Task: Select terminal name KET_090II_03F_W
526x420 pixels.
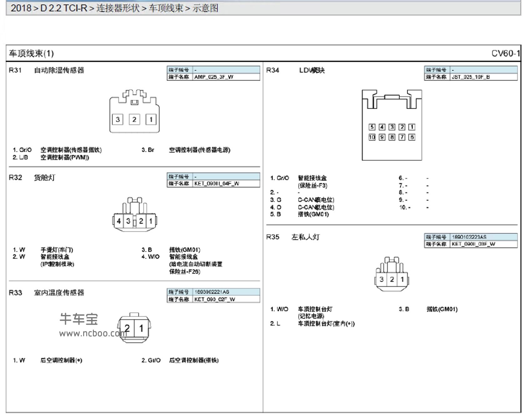Action: [x=473, y=244]
